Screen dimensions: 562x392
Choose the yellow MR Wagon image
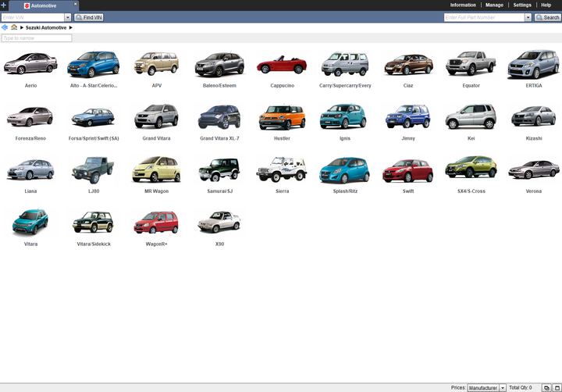click(x=156, y=169)
